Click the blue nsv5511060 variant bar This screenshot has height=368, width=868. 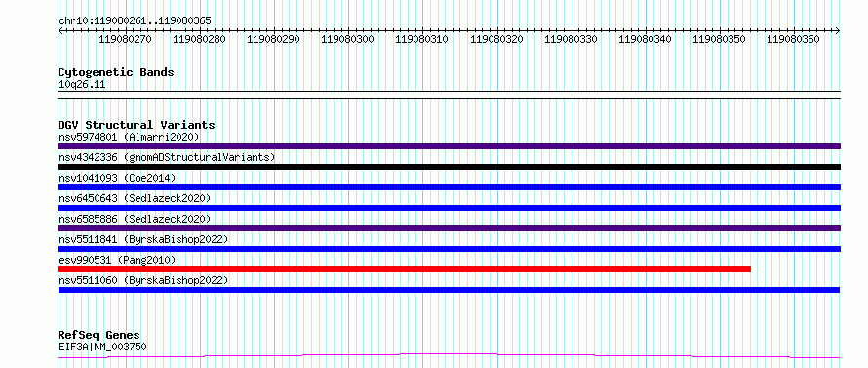pos(449,290)
